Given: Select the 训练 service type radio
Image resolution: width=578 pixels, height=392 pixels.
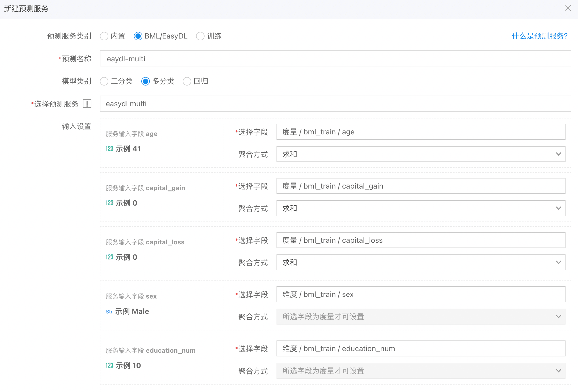Looking at the screenshot, I should coord(200,36).
